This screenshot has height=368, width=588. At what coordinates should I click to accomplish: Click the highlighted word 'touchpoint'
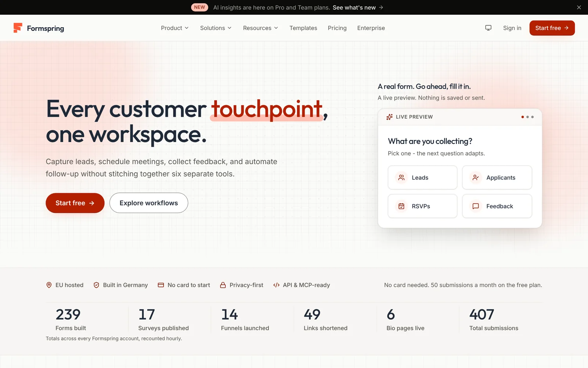pyautogui.click(x=267, y=109)
